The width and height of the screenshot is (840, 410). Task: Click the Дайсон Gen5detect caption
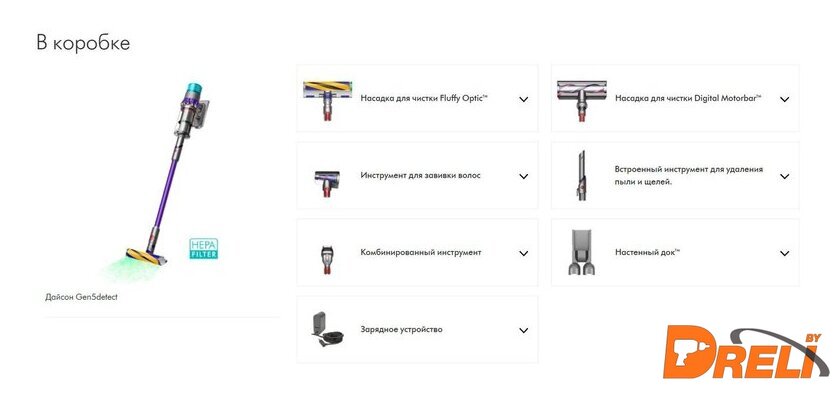pos(81,296)
